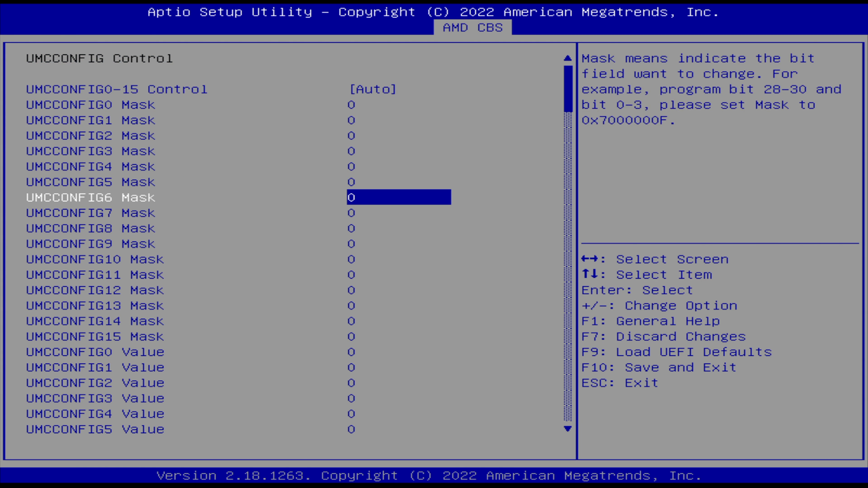
Task: Select the UMCCONFIG4 Mask row label
Action: coord(91,167)
